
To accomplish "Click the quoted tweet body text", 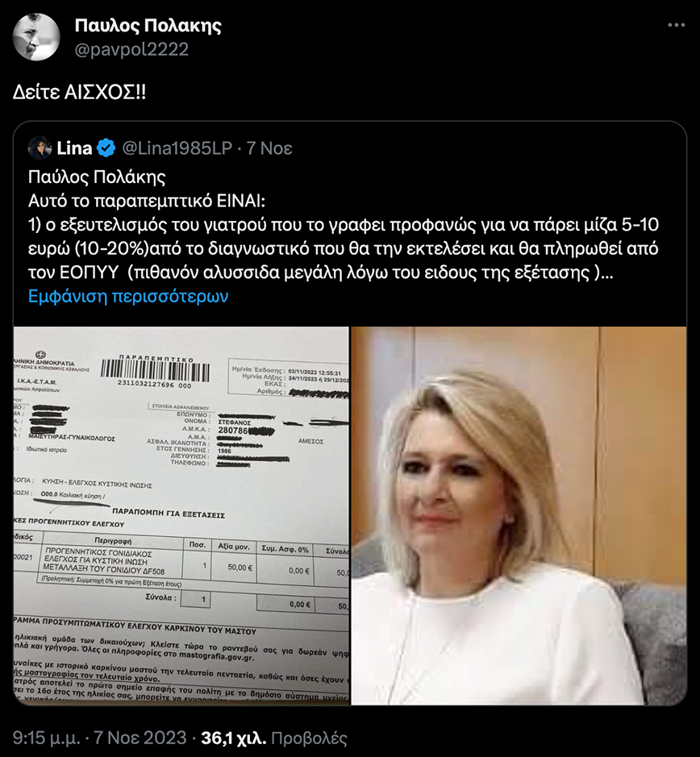I will pyautogui.click(x=343, y=236).
